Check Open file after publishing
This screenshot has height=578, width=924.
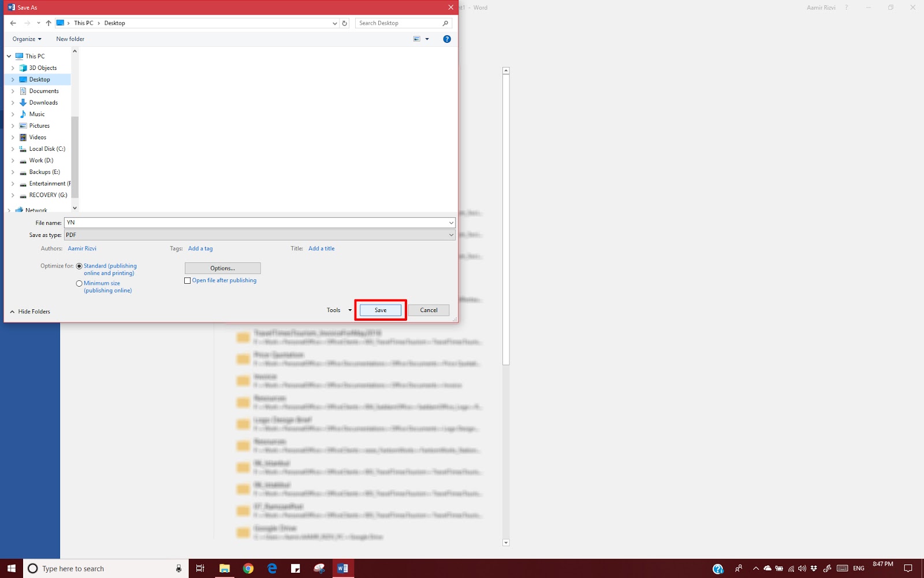pos(187,281)
